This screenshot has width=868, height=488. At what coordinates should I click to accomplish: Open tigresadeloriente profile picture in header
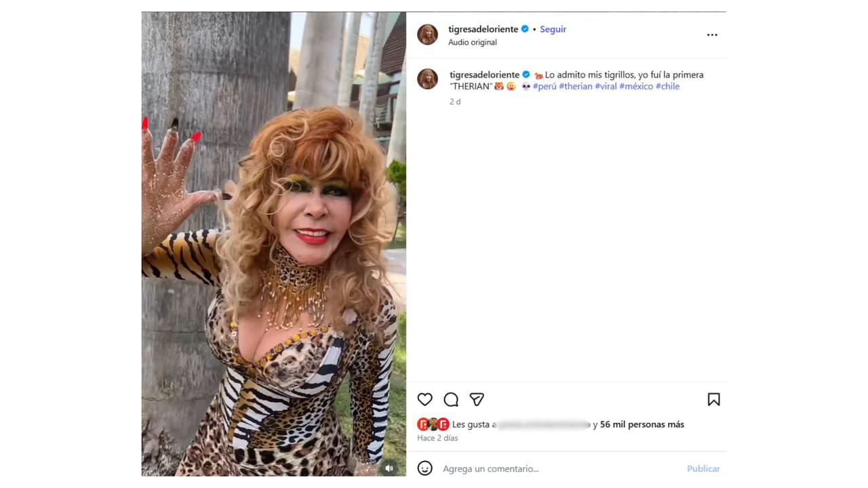[x=427, y=35]
